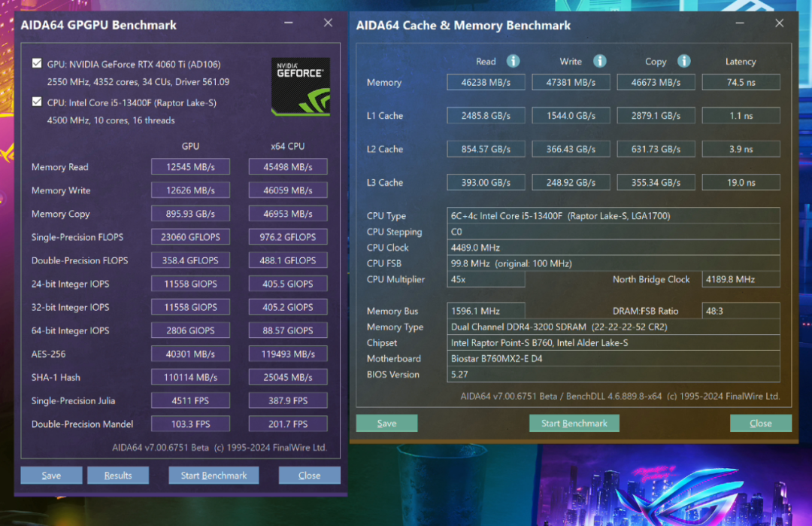Screen dimensions: 812x526
Task: Select the 387.9 FPS Julia CPU value
Action: pyautogui.click(x=288, y=400)
